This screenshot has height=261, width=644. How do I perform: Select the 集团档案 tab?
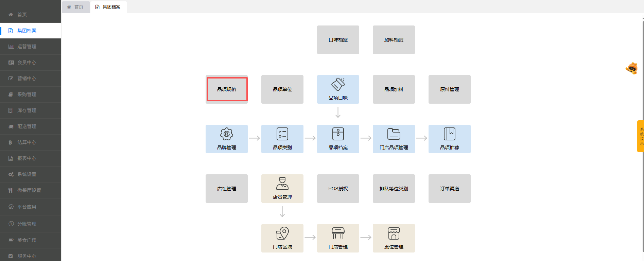coord(108,7)
